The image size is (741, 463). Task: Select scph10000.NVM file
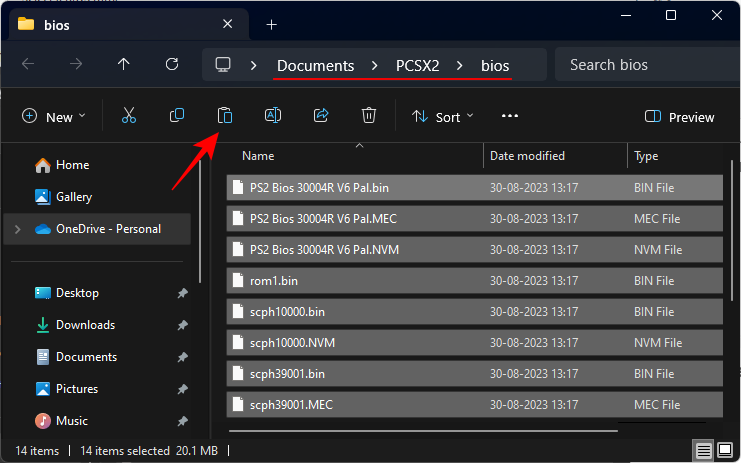pos(474,343)
